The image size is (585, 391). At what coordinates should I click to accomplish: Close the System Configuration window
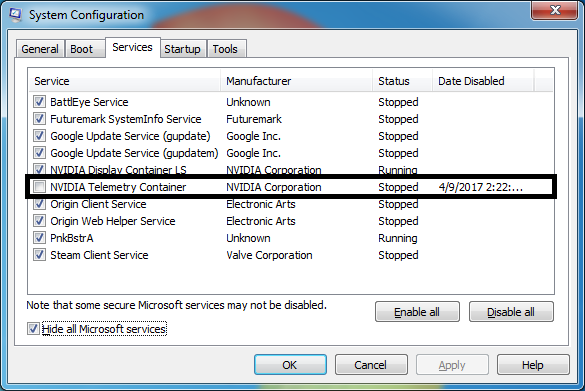click(x=555, y=10)
